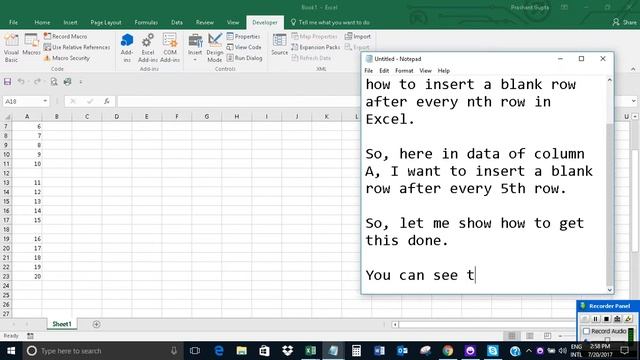
Task: Open Microsoft Edge from taskbar
Action: pyautogui.click(x=219, y=351)
